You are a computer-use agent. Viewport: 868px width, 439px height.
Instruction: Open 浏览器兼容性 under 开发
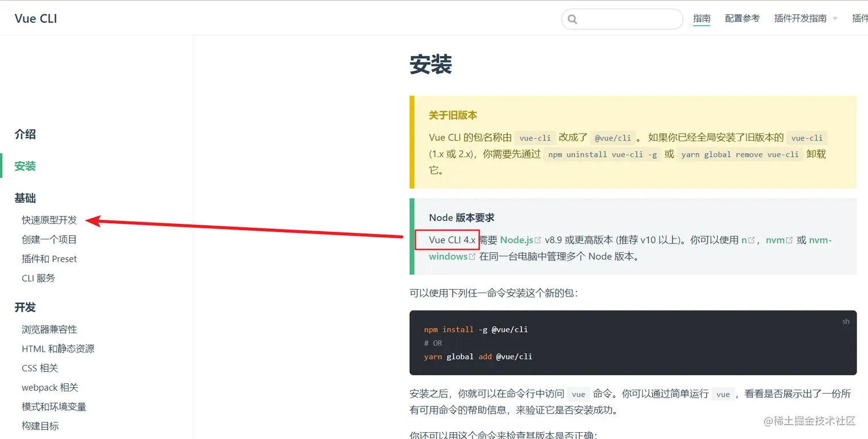[x=49, y=329]
